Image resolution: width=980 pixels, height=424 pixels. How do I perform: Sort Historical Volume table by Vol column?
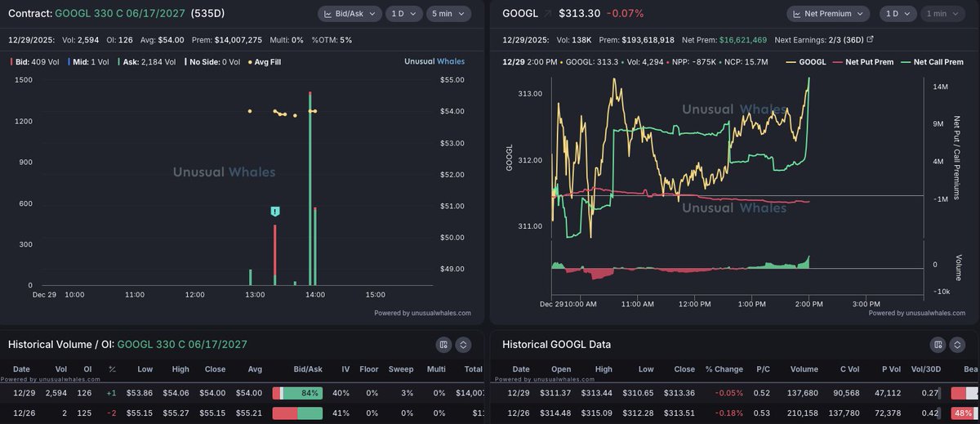click(x=61, y=369)
